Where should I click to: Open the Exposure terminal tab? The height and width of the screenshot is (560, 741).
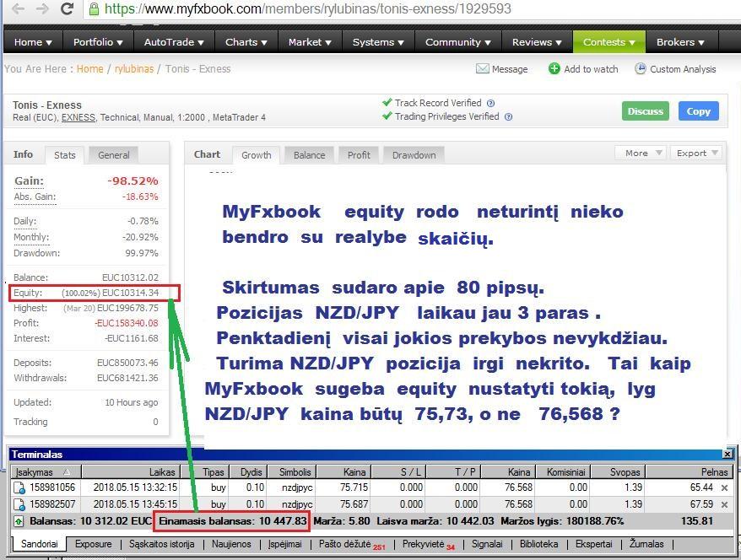[x=94, y=544]
